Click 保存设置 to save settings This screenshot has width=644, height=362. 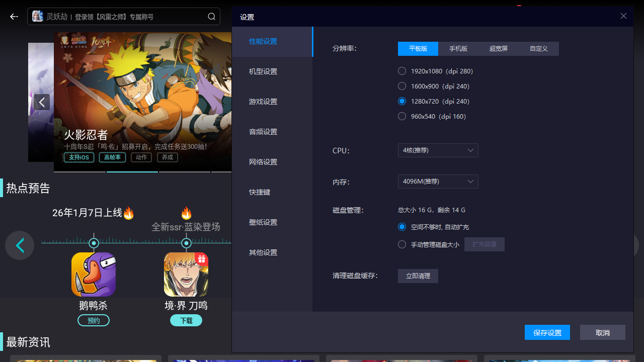547,332
